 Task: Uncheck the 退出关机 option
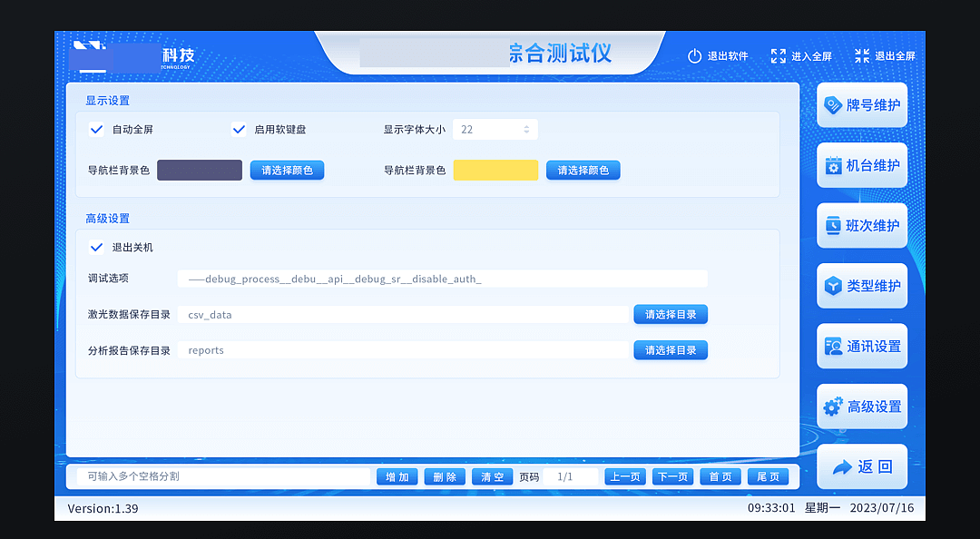96,247
